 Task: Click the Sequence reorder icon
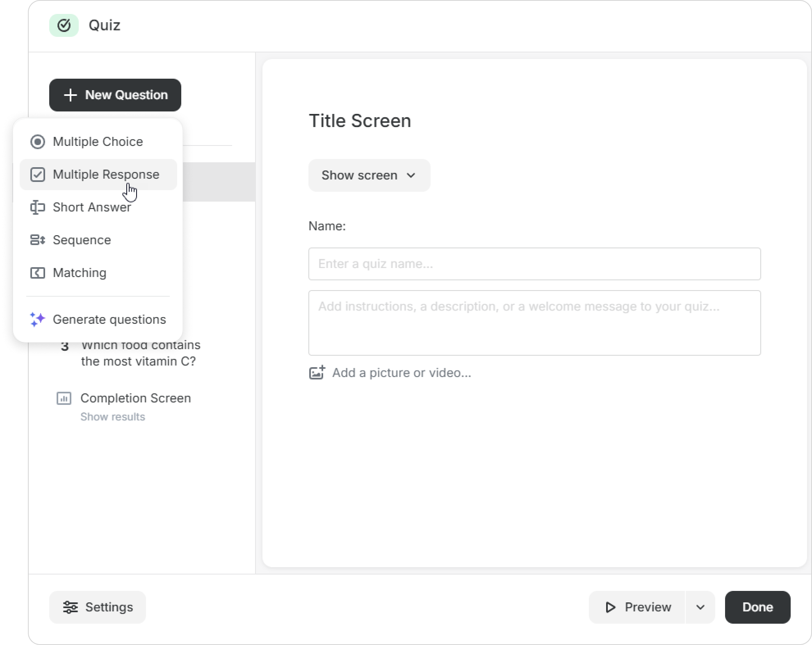pos(38,240)
